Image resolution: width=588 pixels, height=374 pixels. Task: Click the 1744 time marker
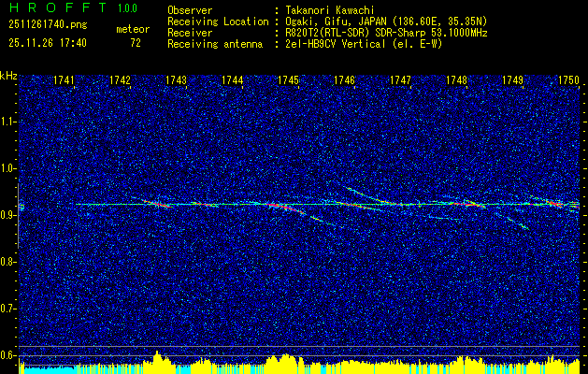coord(232,80)
